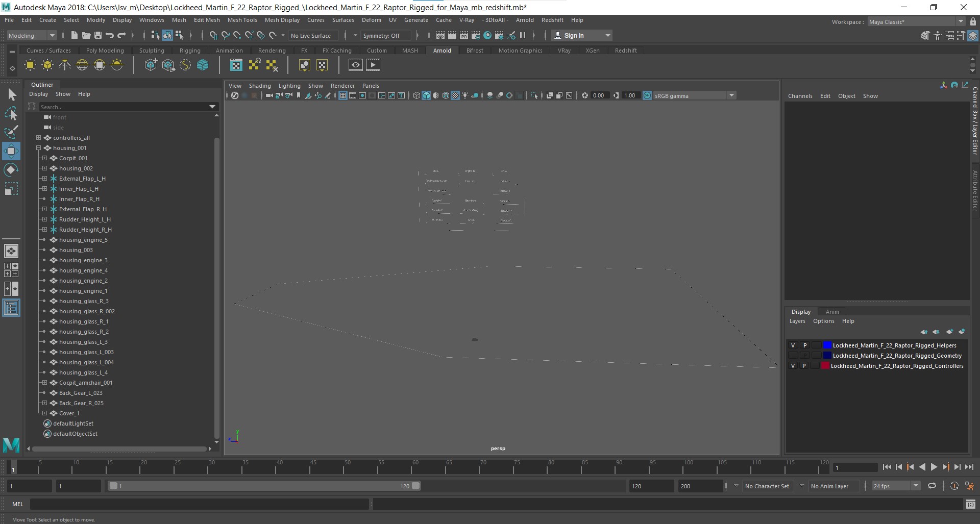This screenshot has height=524, width=980.
Task: Open sRGB gamma view transform dropdown
Action: pyautogui.click(x=694, y=95)
